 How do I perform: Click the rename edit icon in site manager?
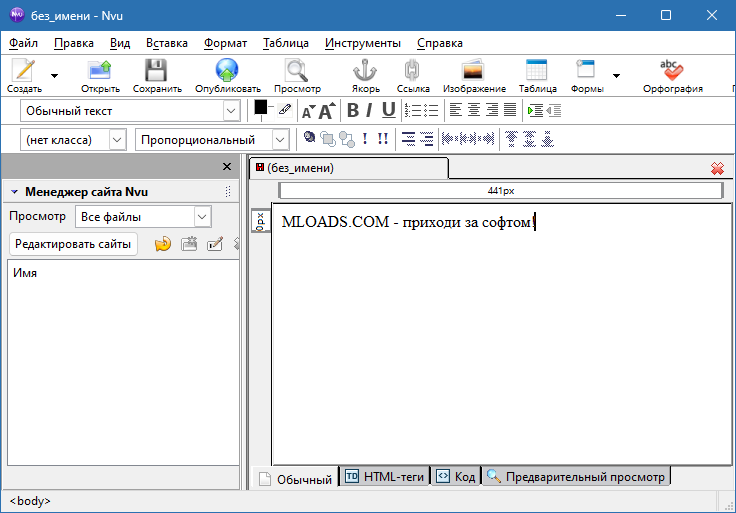(x=215, y=244)
